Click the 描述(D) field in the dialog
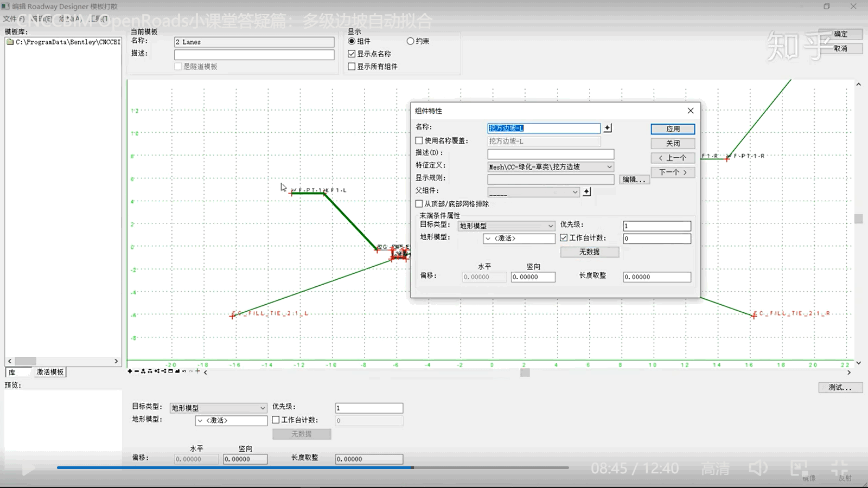This screenshot has width=868, height=488. [x=551, y=154]
